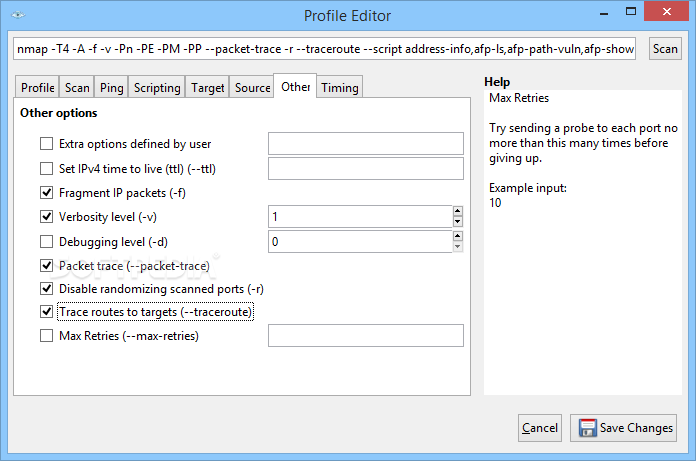The image size is (696, 461).
Task: Click the Scan button
Action: (665, 49)
